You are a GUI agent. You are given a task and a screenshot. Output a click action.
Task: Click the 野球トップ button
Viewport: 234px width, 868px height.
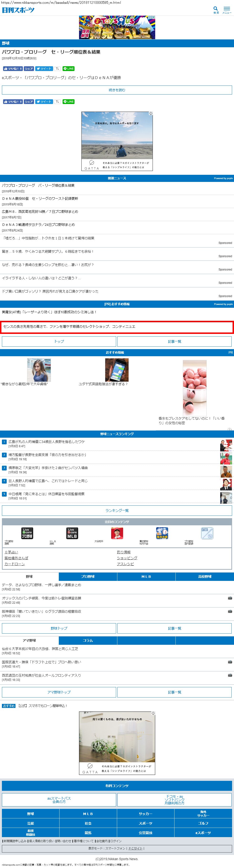coord(59,628)
